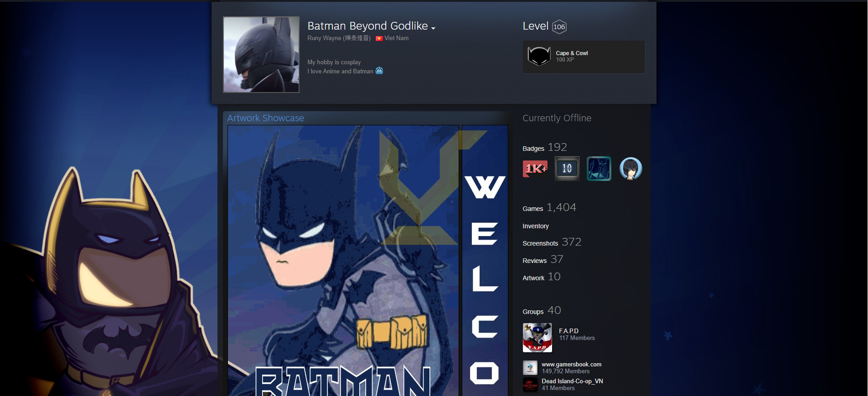Open the teal dancer silhouette badge

pyautogui.click(x=599, y=169)
